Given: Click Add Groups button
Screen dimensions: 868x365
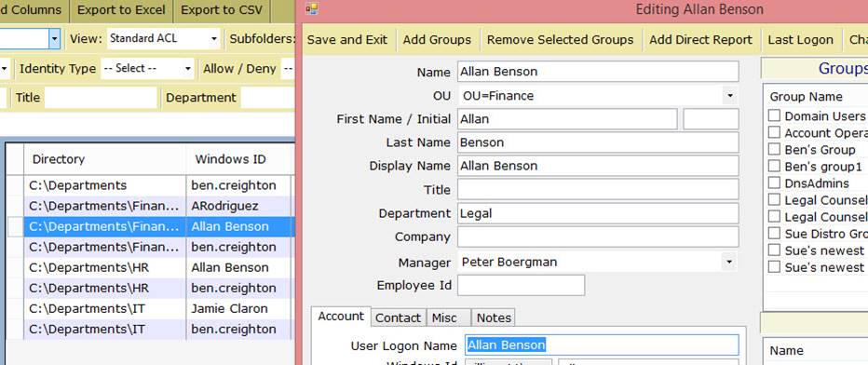Looking at the screenshot, I should pos(437,40).
